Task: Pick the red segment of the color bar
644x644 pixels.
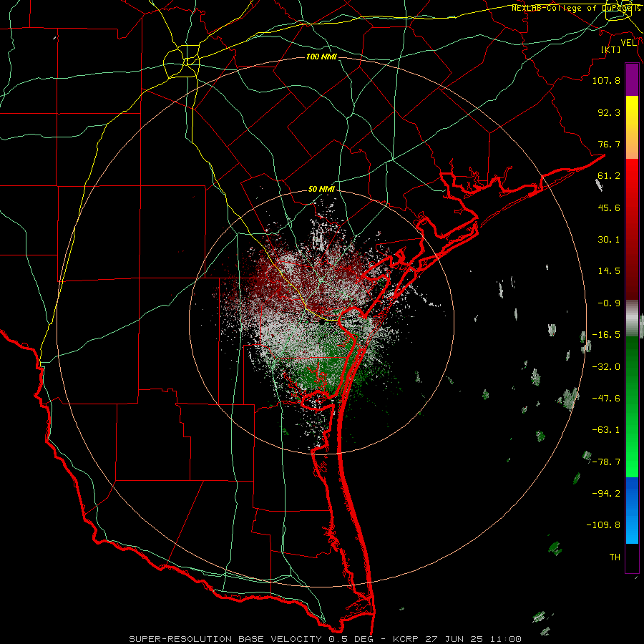Action: 632,229
